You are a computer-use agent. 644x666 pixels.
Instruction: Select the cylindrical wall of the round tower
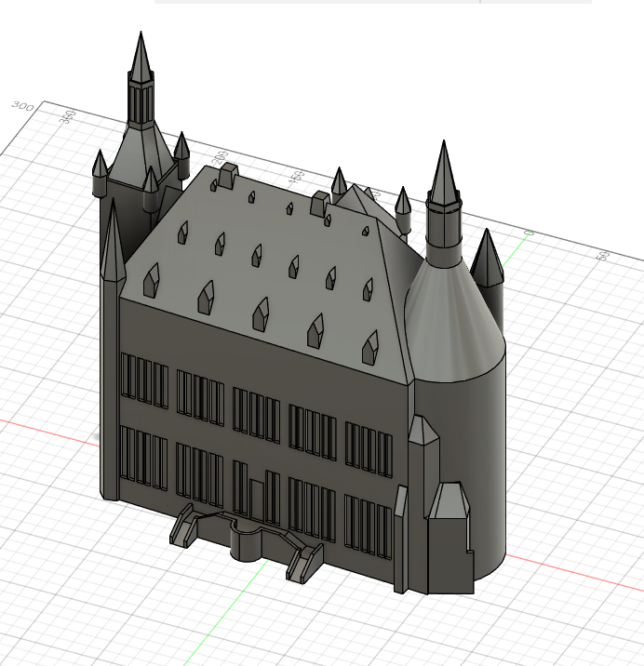472,459
